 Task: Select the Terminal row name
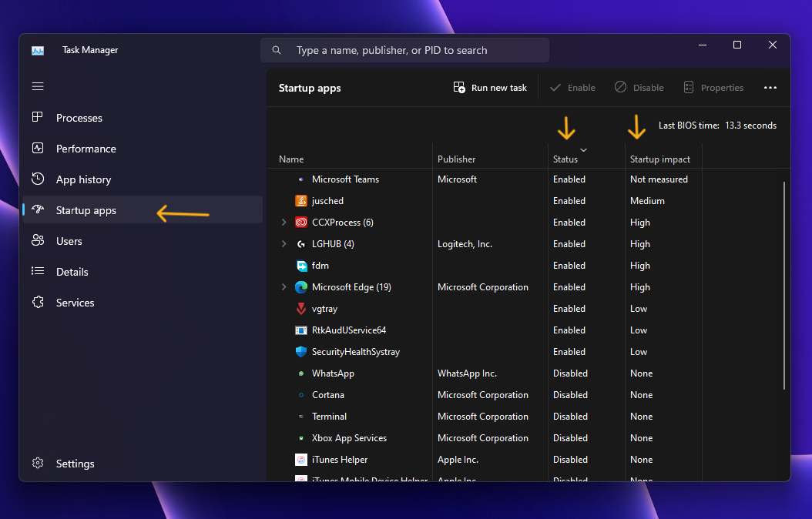(330, 416)
